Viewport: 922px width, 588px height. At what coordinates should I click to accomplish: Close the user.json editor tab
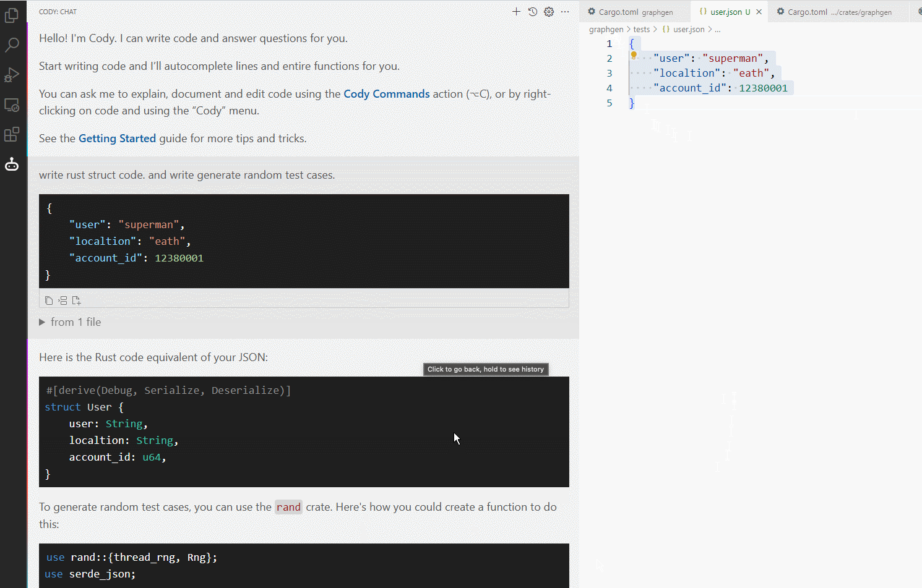tap(759, 12)
